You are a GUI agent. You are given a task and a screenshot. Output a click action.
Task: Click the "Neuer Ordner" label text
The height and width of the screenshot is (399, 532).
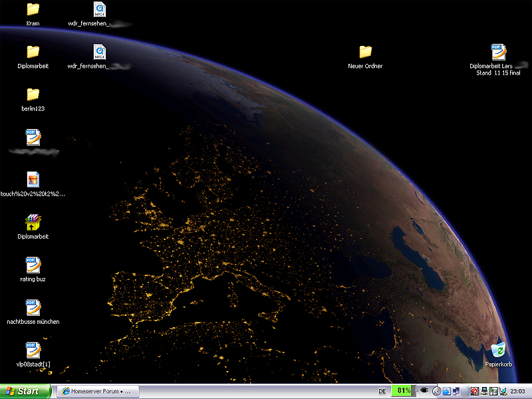pyautogui.click(x=365, y=66)
